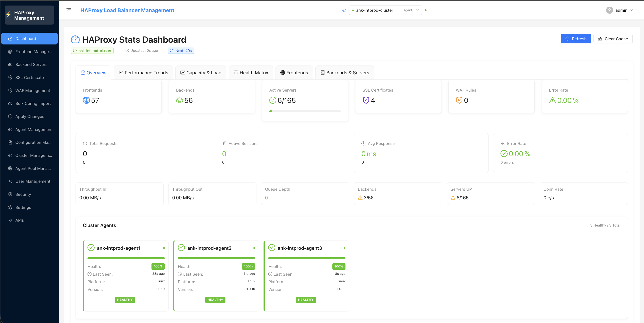Open Frontend Management in the sidebar

pos(29,52)
